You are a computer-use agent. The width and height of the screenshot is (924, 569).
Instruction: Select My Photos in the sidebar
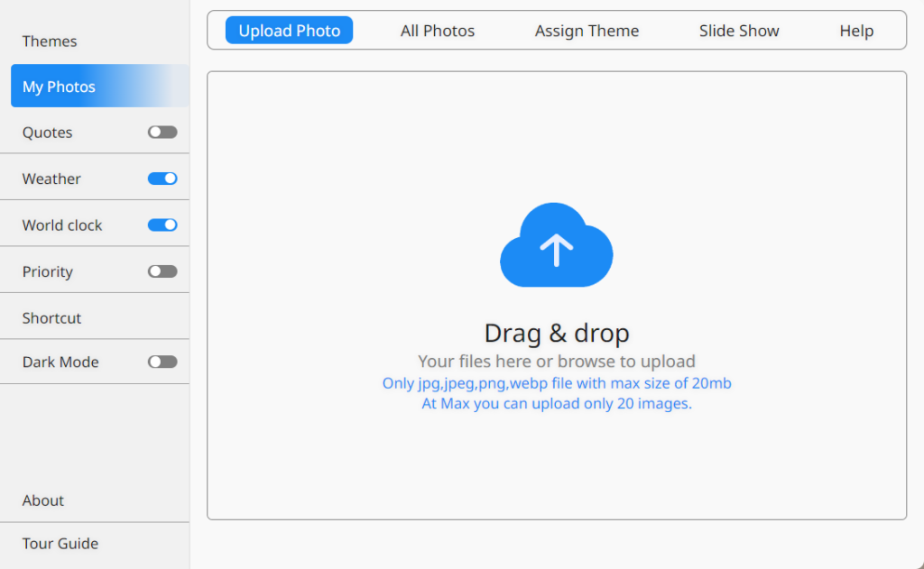tap(59, 87)
